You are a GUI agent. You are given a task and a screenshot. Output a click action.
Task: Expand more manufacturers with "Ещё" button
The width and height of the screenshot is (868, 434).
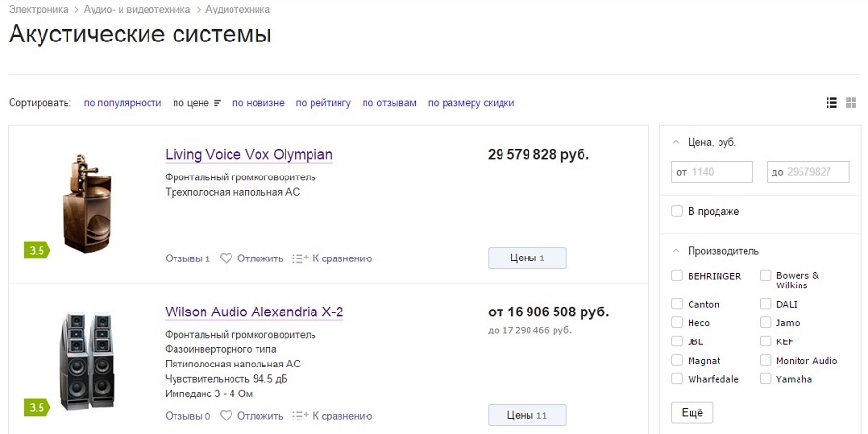pos(692,413)
